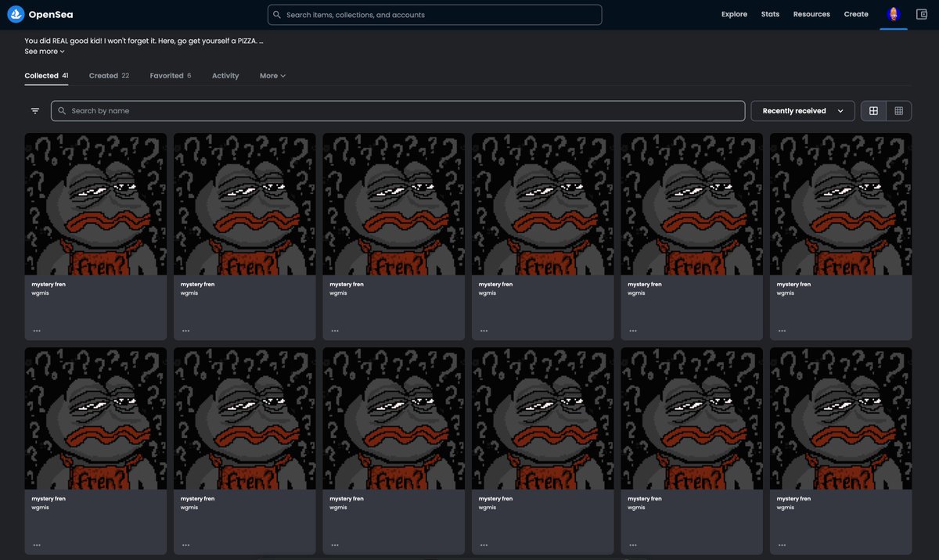Open more options on the sixth bottom-row card

click(782, 544)
